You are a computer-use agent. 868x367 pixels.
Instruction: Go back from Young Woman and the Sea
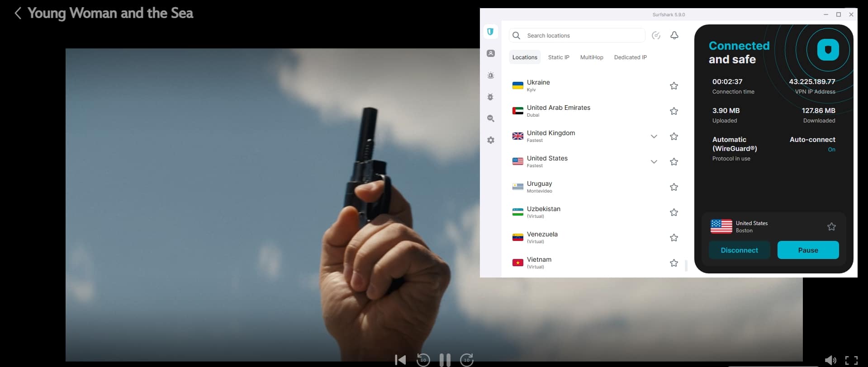pos(18,14)
